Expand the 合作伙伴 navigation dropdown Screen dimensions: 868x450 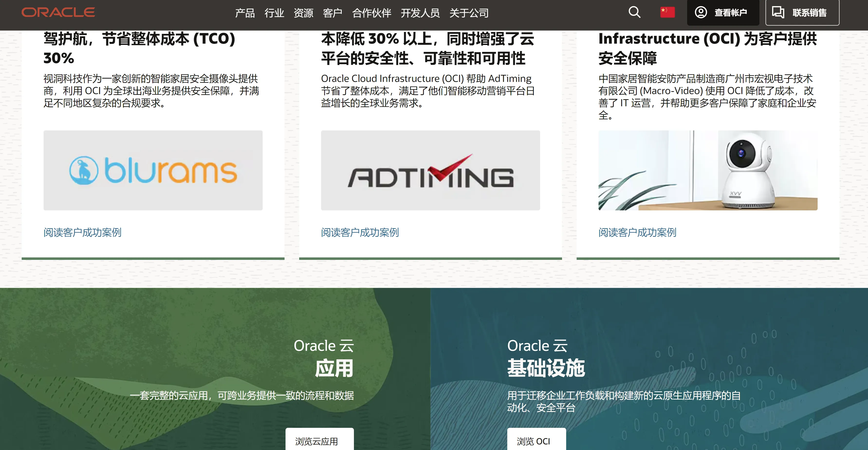click(x=371, y=13)
